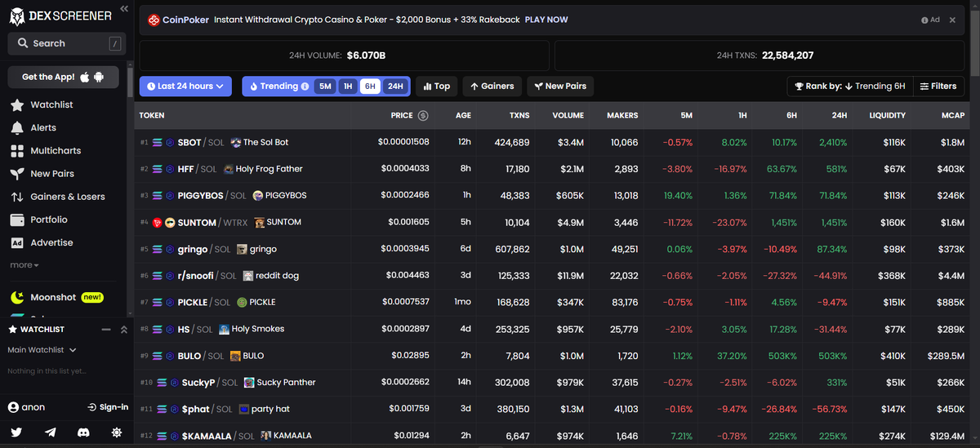Open the Portfolio wallet icon
The height and width of the screenshot is (448, 980).
(16, 220)
